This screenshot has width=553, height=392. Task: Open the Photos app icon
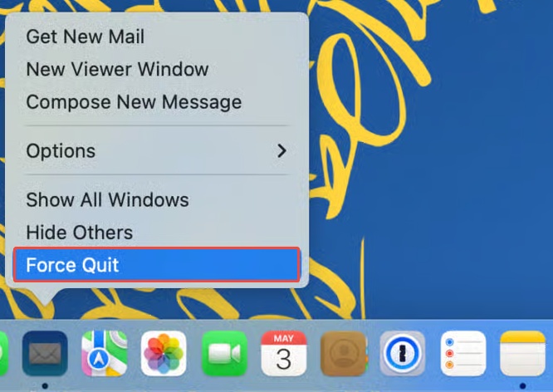tap(164, 354)
